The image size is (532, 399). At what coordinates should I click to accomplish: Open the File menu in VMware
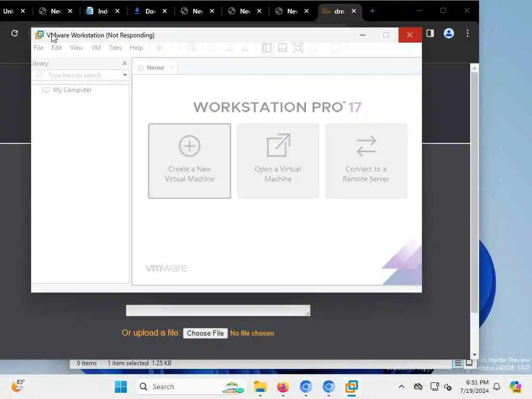point(38,48)
